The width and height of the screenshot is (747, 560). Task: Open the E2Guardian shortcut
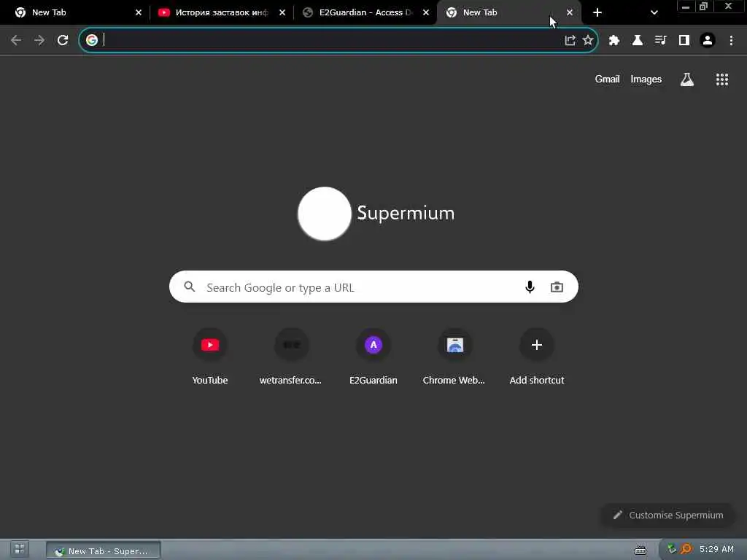373,357
